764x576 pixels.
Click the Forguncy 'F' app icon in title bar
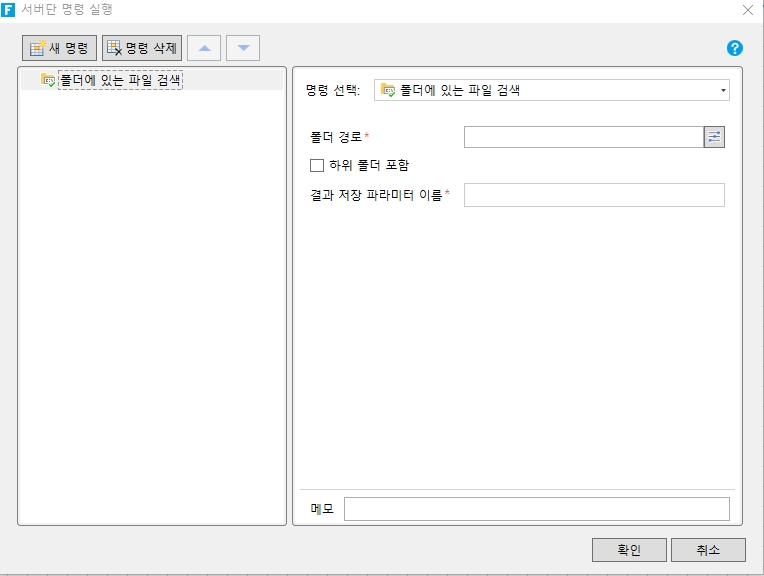click(9, 10)
